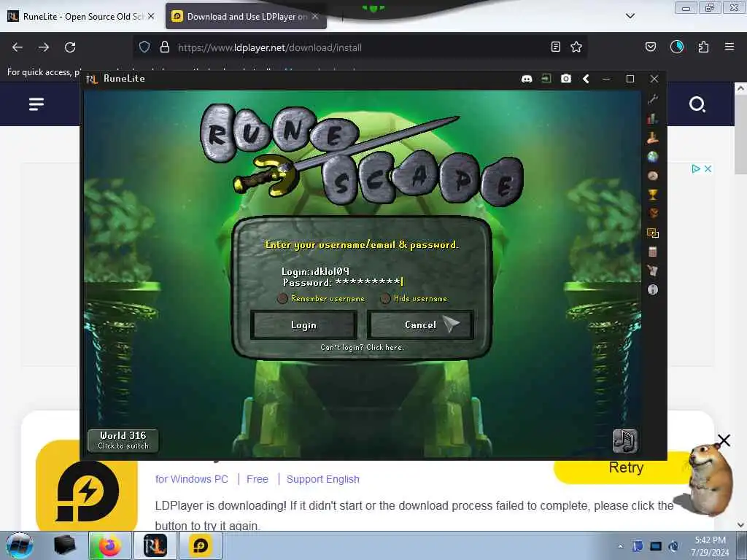This screenshot has height=560, width=747.
Task: Click the "Free" link
Action: 258,479
